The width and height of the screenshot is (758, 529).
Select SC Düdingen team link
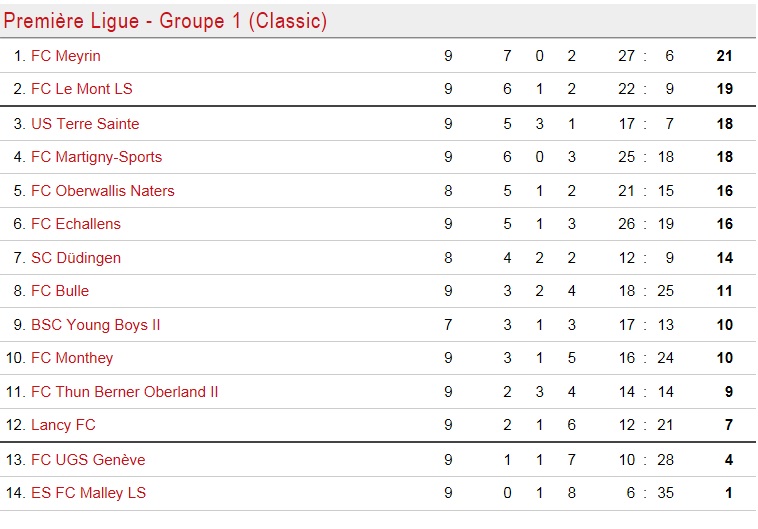click(x=76, y=258)
